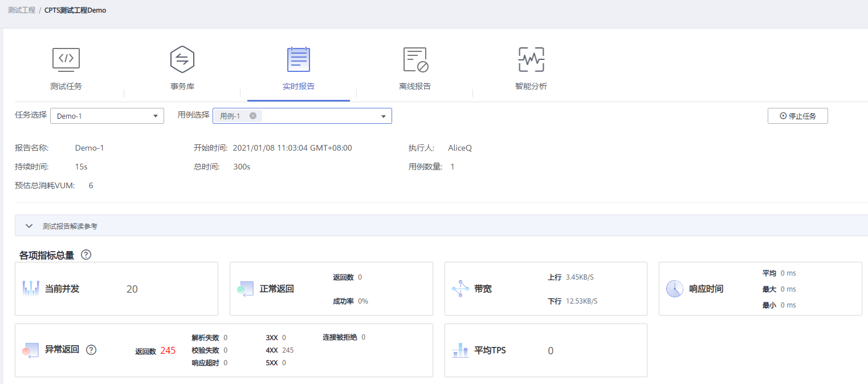Click the 异常返回 error icon

[30, 350]
